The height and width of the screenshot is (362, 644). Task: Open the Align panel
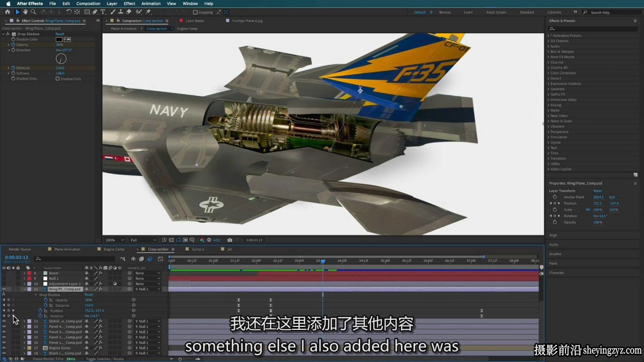553,235
